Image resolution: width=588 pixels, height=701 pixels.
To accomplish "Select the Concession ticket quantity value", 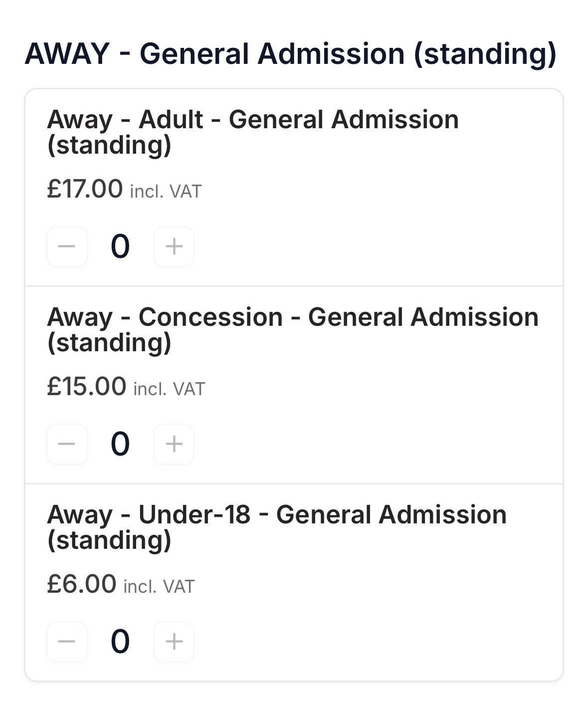I will (x=120, y=444).
